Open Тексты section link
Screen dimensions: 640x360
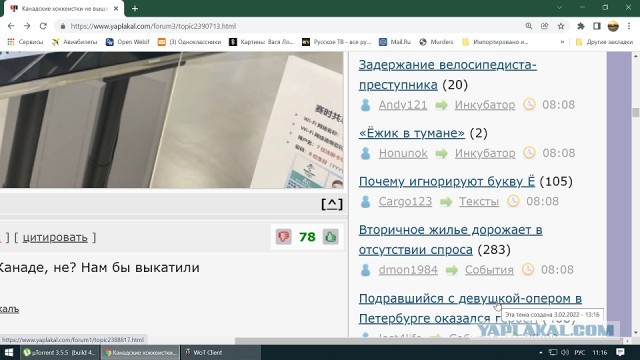[x=479, y=201]
